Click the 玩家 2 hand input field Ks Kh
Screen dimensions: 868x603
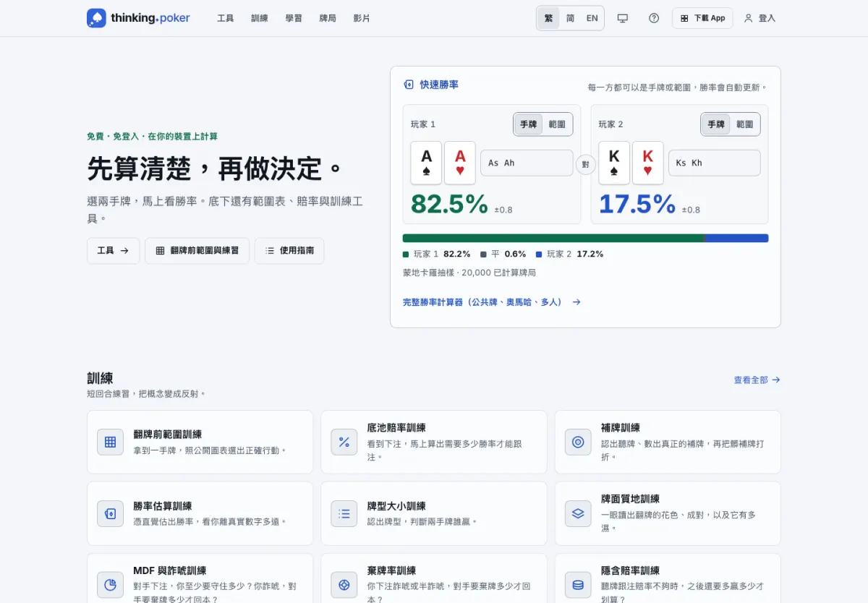[715, 163]
